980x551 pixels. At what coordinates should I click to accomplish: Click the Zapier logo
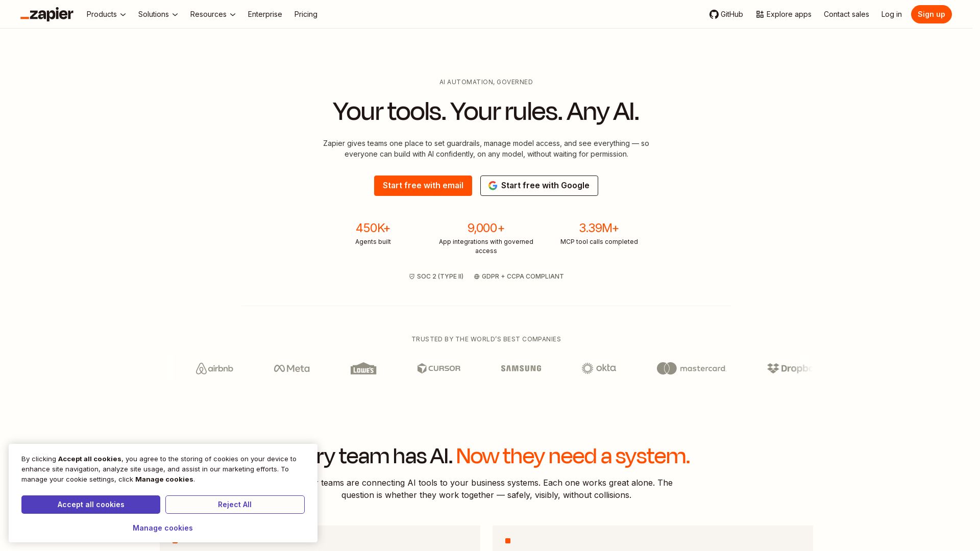[47, 14]
